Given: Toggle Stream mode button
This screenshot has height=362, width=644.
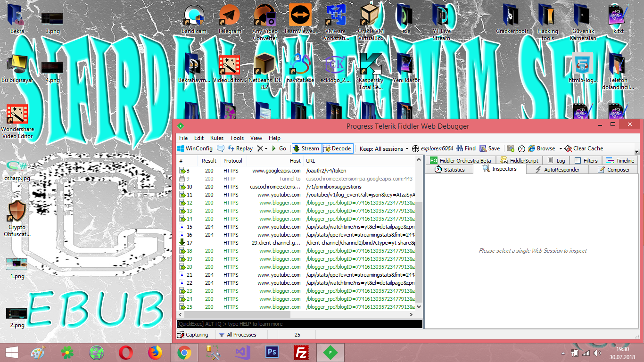Looking at the screenshot, I should 306,148.
